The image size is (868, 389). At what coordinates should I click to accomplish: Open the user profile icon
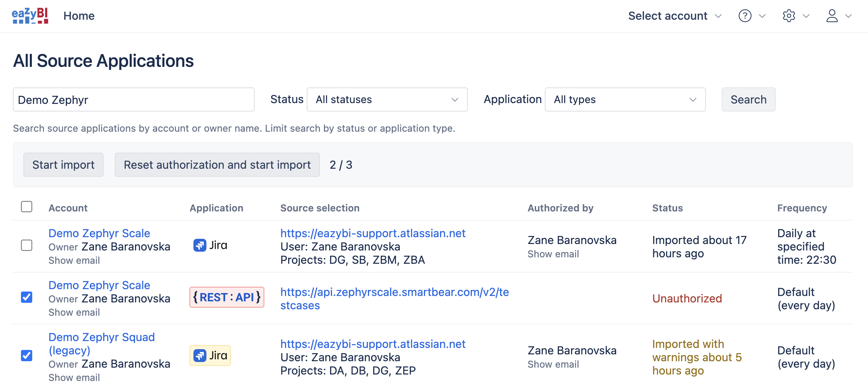click(x=832, y=16)
